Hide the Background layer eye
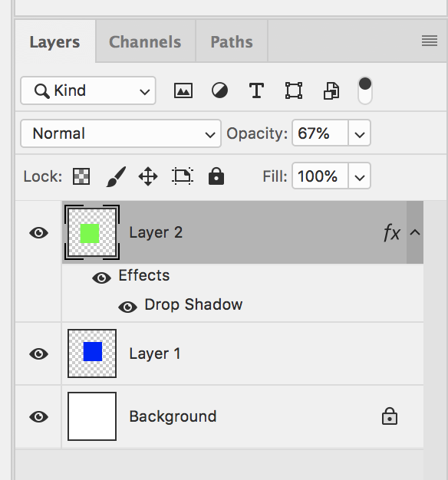 (38, 416)
